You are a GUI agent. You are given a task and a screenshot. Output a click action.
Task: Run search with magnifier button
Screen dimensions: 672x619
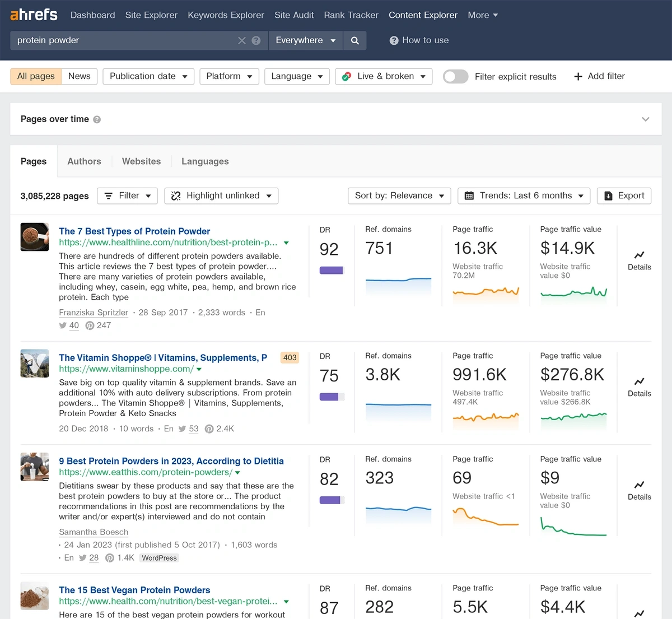[354, 40]
